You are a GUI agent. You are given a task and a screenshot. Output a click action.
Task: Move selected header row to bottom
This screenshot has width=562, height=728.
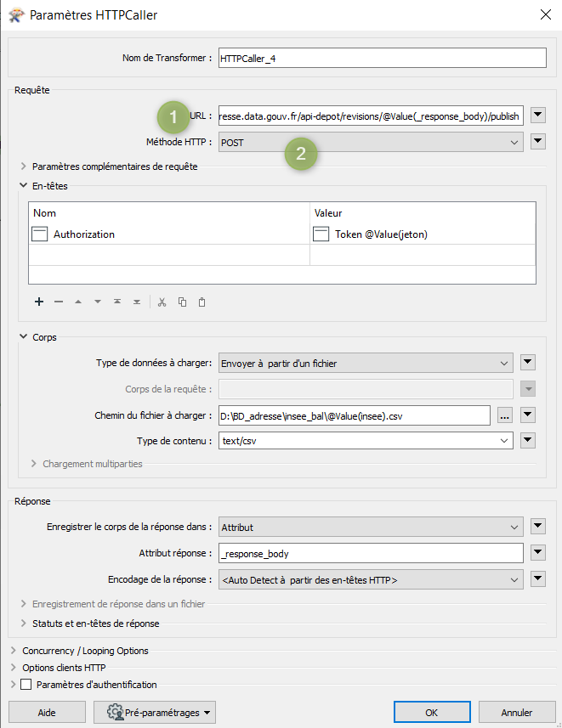137,302
